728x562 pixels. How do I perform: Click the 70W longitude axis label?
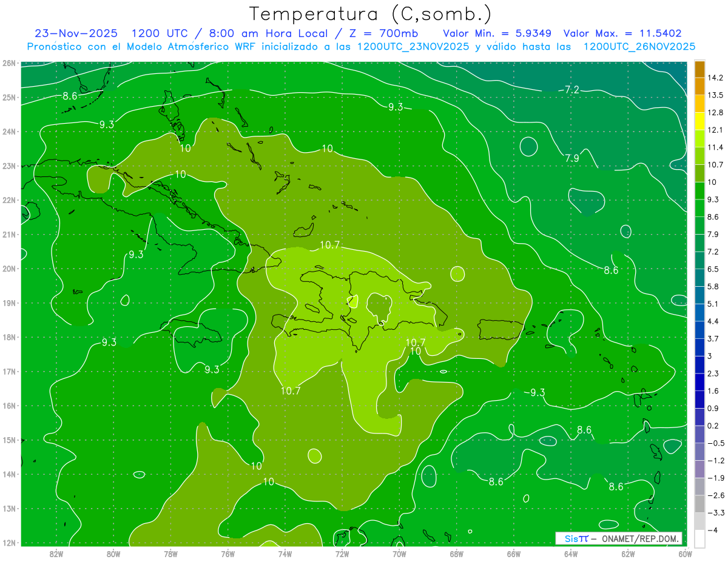coord(399,554)
